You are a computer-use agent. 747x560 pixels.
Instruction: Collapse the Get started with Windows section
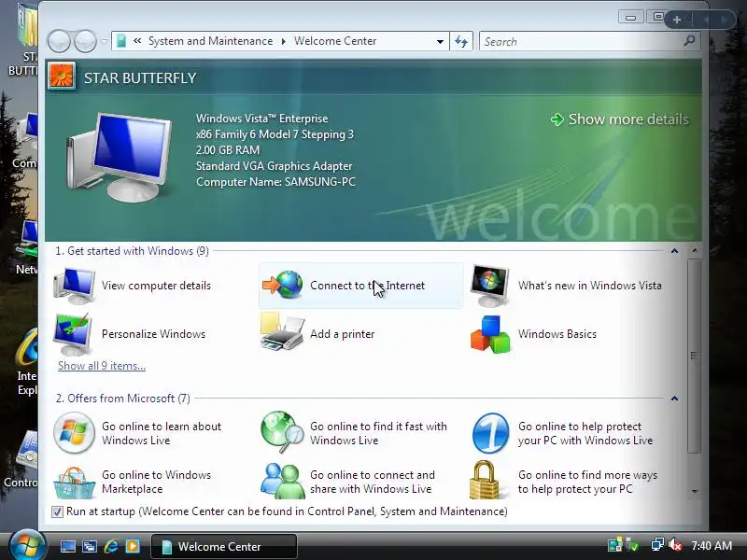tap(674, 250)
